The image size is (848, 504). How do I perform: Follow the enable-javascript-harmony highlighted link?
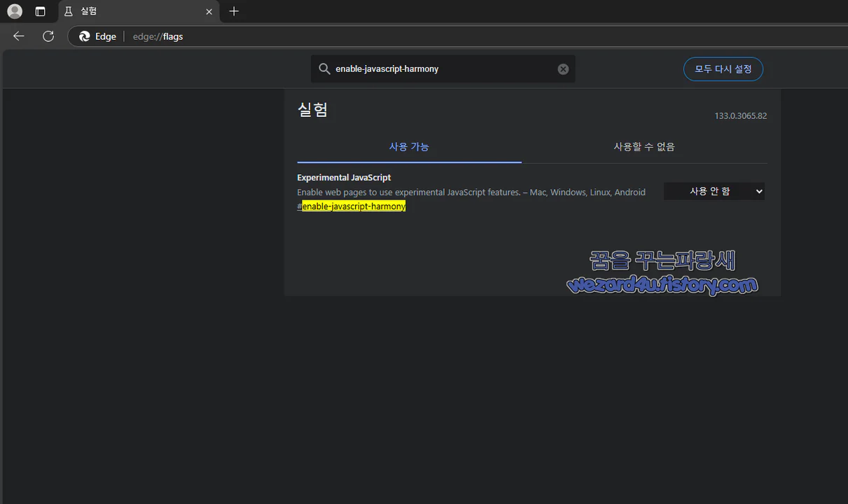[354, 205]
